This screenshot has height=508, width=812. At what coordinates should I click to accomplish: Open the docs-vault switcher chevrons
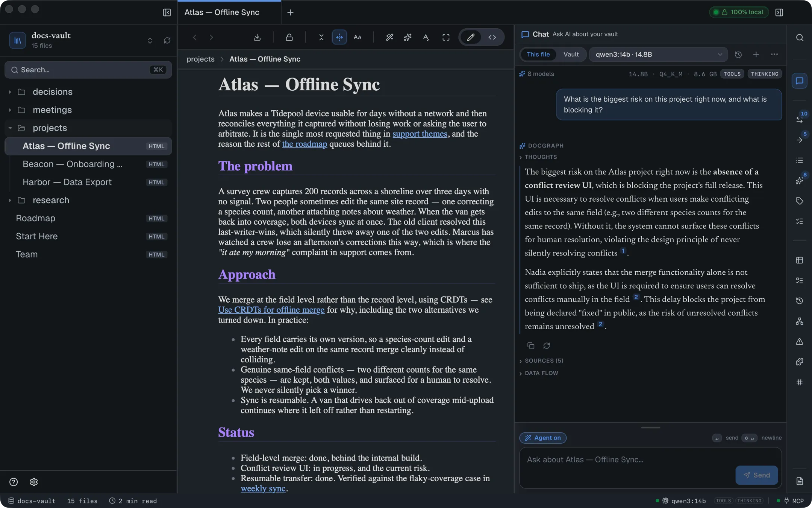pyautogui.click(x=150, y=40)
